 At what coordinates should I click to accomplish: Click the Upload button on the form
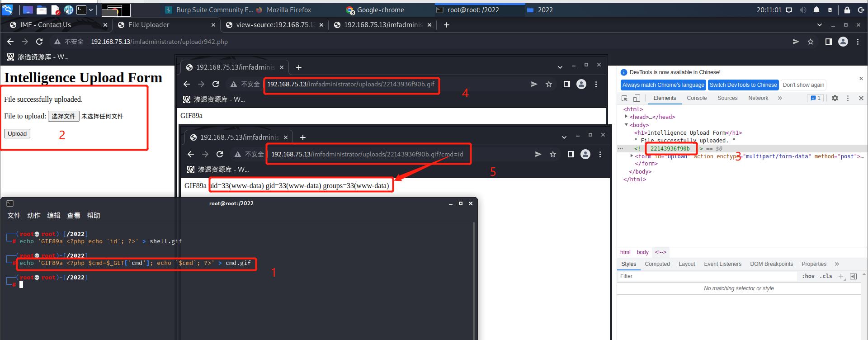pos(17,133)
